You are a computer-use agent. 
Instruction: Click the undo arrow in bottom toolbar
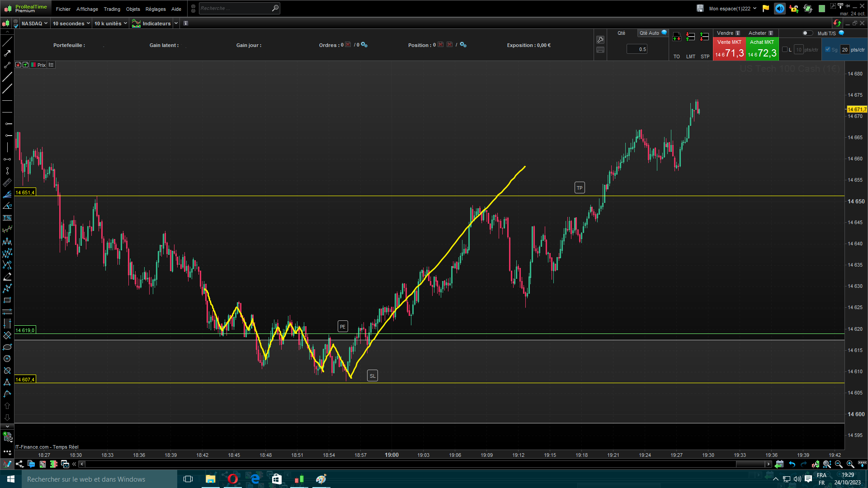point(792,464)
